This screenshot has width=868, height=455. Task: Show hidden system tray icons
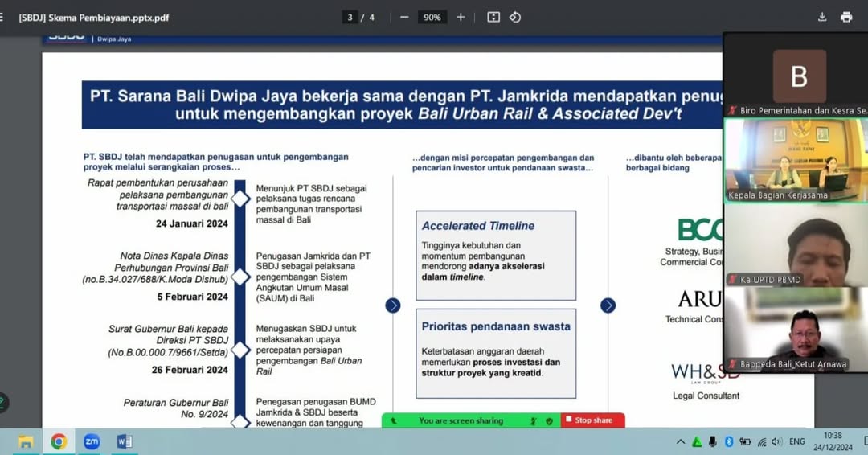pyautogui.click(x=681, y=441)
